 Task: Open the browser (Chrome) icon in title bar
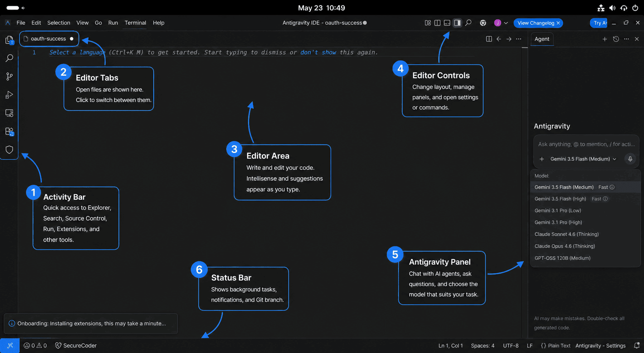tap(483, 23)
